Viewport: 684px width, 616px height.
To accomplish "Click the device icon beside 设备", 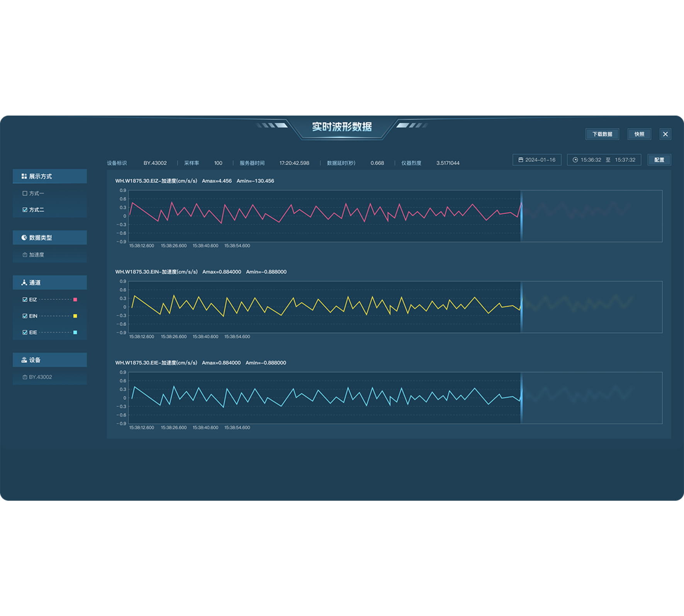I will tap(24, 360).
